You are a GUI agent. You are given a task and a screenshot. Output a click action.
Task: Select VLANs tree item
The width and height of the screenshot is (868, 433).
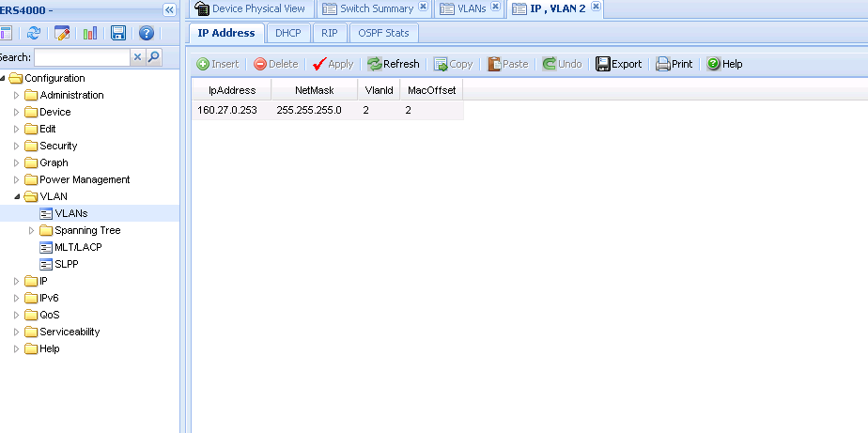[x=70, y=213]
